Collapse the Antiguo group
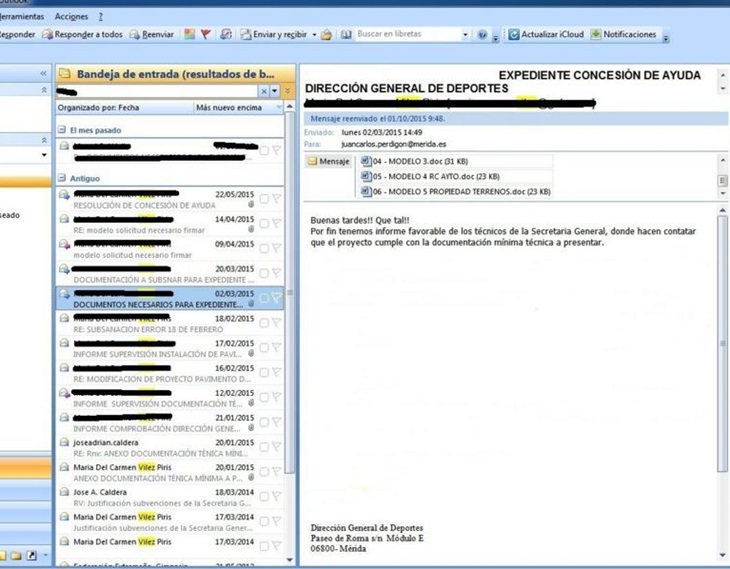The width and height of the screenshot is (730, 569). [61, 178]
